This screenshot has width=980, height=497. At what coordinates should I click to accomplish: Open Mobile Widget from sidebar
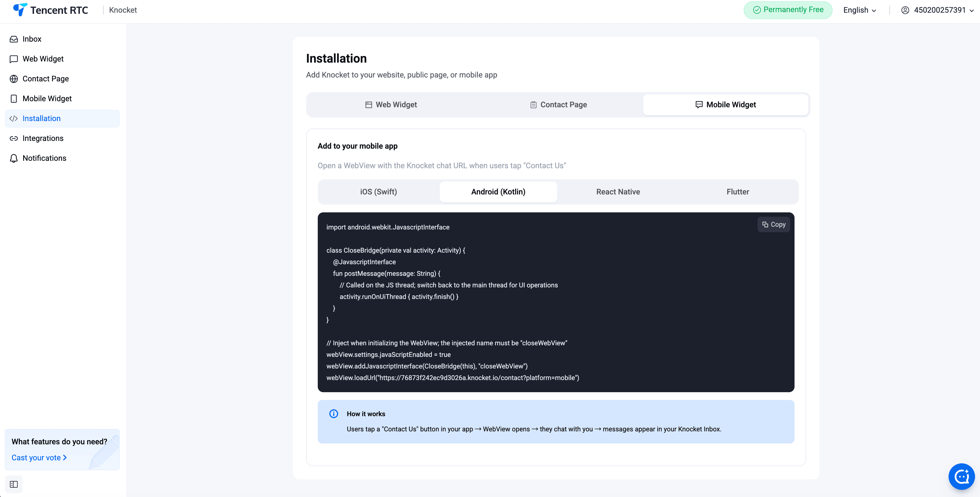[x=62, y=98]
